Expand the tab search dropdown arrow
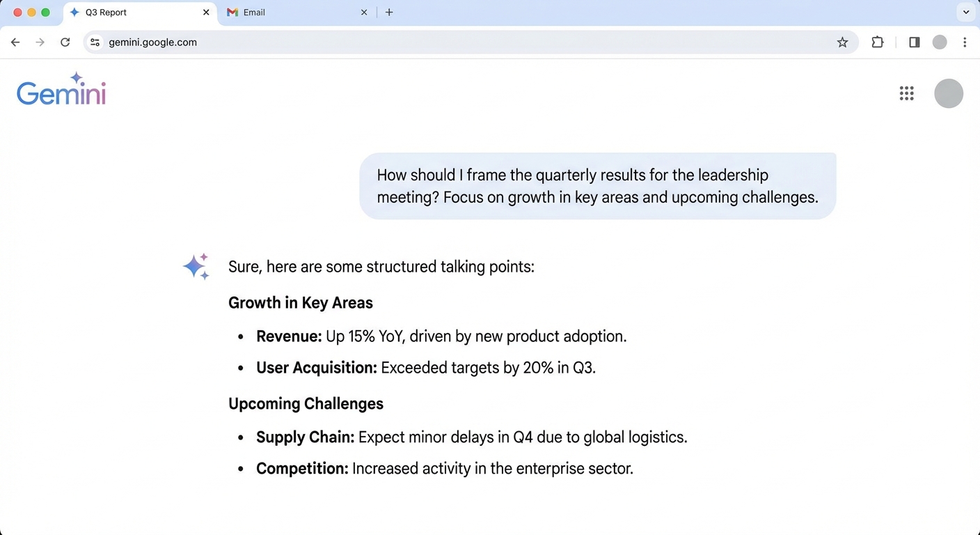The height and width of the screenshot is (535, 980). click(966, 13)
